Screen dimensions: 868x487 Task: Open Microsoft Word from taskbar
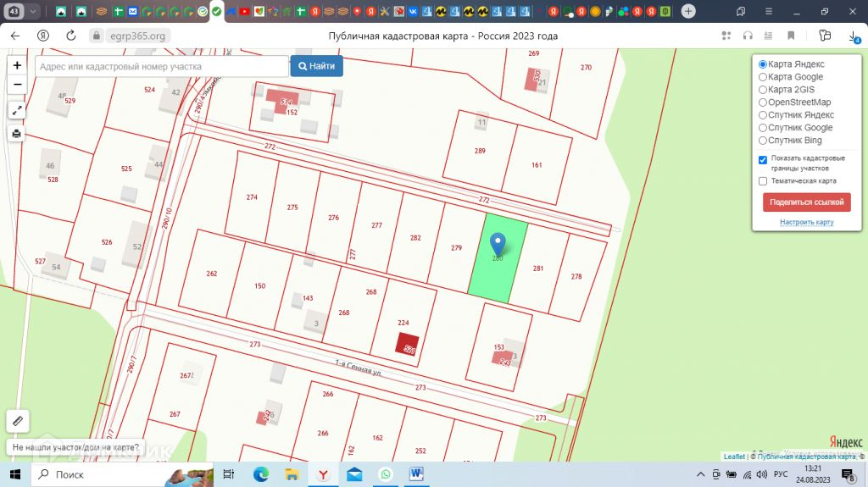(416, 474)
